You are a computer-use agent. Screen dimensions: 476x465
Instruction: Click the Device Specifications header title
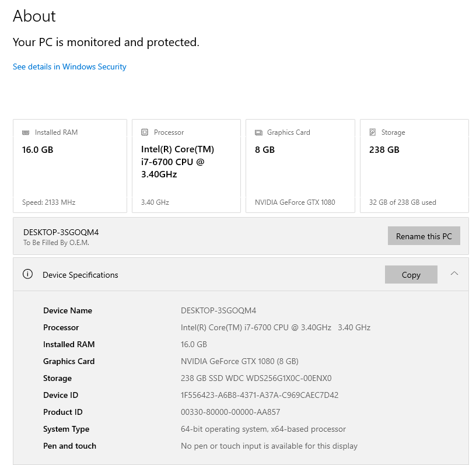click(80, 275)
